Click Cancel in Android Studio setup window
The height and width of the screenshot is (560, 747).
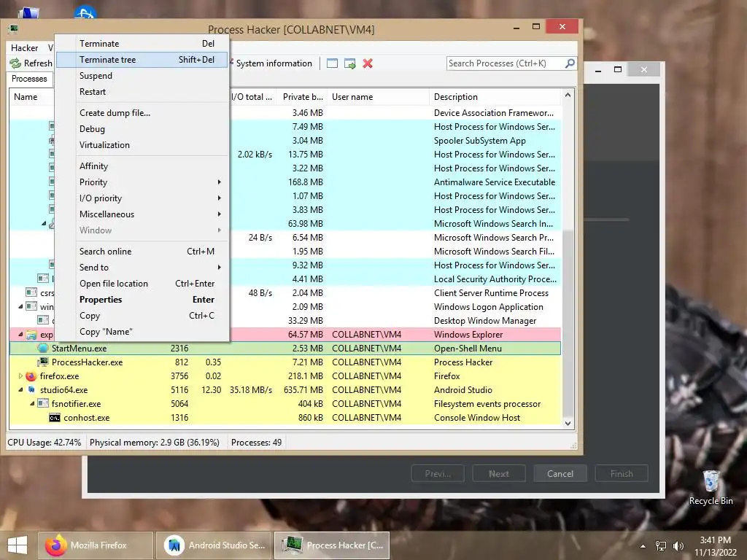[560, 474]
